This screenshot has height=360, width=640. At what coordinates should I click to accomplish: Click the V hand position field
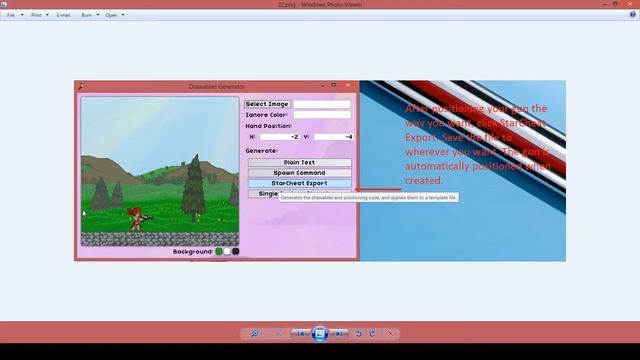click(x=333, y=137)
